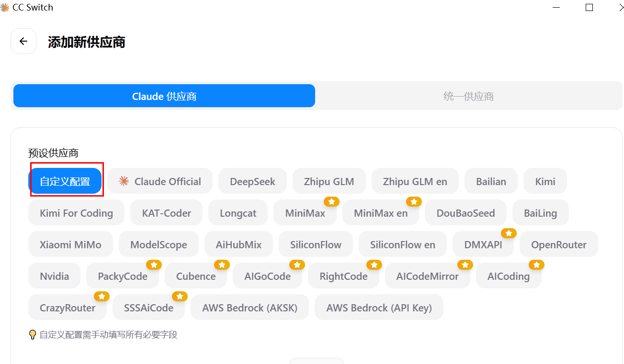
Task: Select the ModelScope preset
Action: tap(159, 244)
